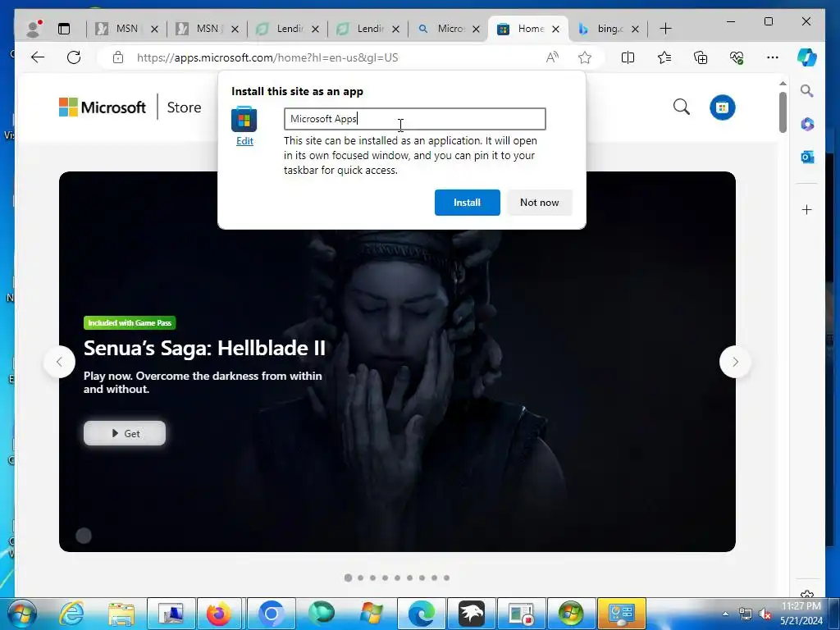Open Chromium from the taskbar

point(271,614)
